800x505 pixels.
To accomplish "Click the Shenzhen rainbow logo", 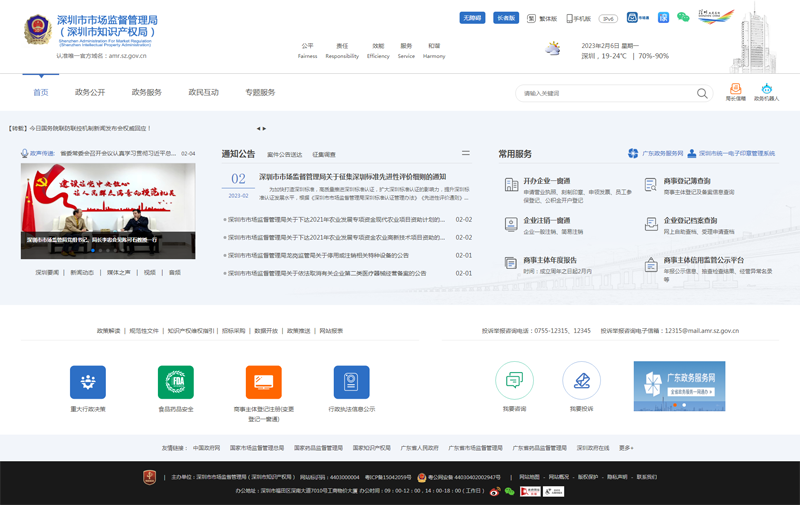I will tap(716, 16).
